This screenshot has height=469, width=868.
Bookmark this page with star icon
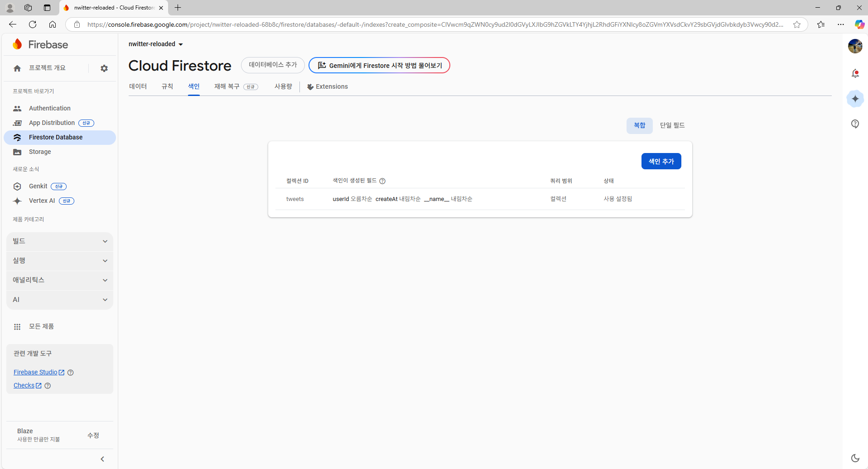(797, 24)
